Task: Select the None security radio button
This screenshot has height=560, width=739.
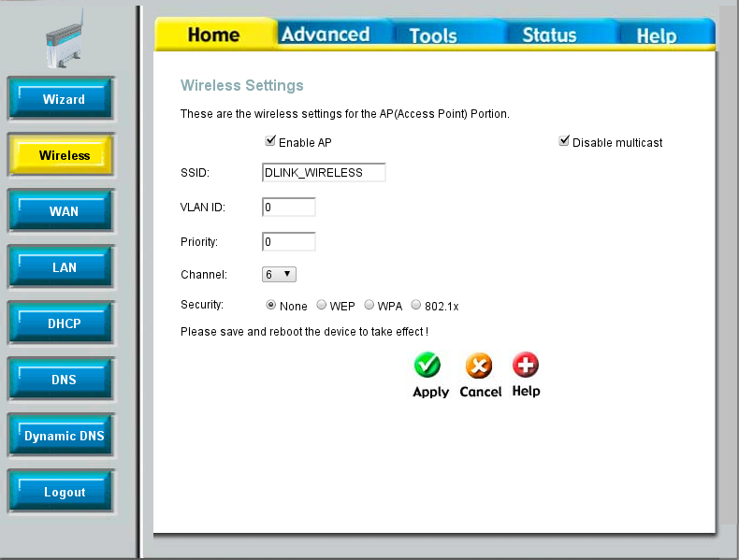Action: click(270, 305)
